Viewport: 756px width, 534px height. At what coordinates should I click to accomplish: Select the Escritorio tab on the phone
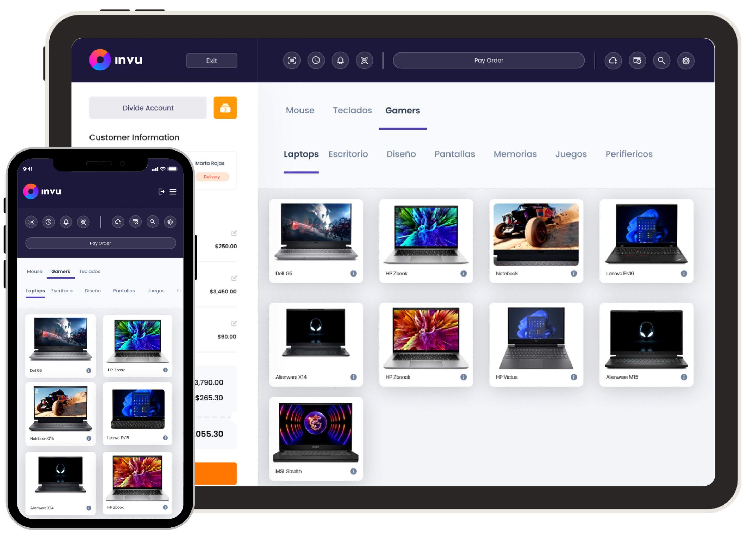pyautogui.click(x=62, y=291)
